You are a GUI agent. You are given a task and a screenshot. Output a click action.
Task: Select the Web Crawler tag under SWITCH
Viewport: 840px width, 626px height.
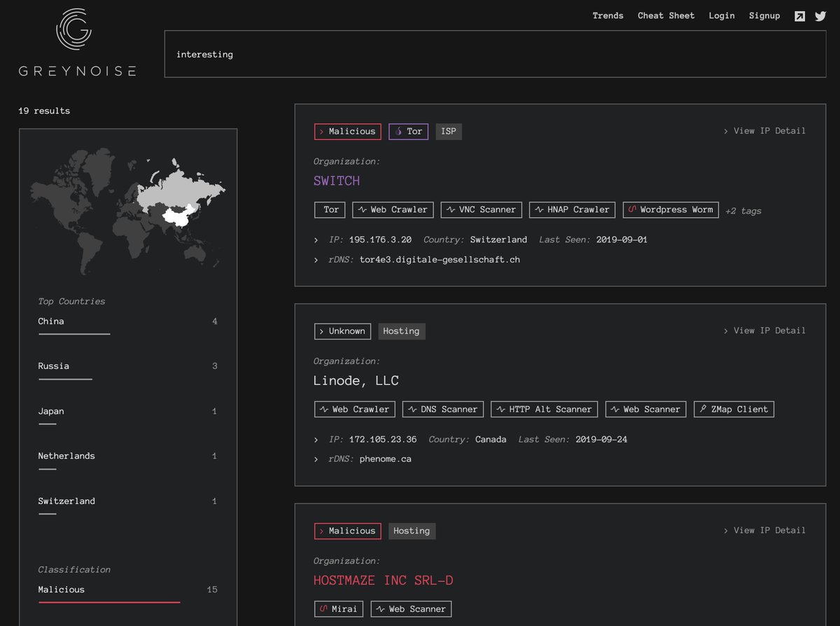pos(393,209)
